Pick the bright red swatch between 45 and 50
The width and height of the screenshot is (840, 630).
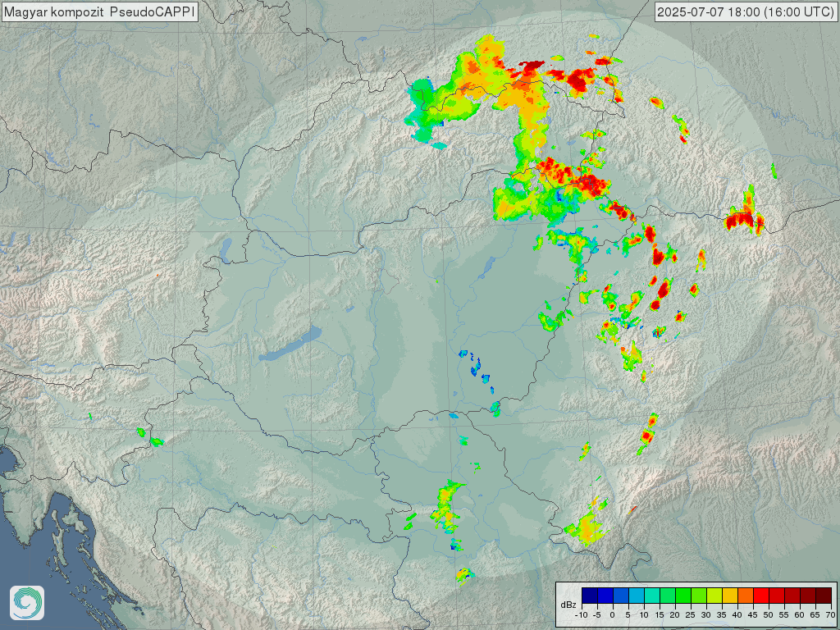pos(760,596)
